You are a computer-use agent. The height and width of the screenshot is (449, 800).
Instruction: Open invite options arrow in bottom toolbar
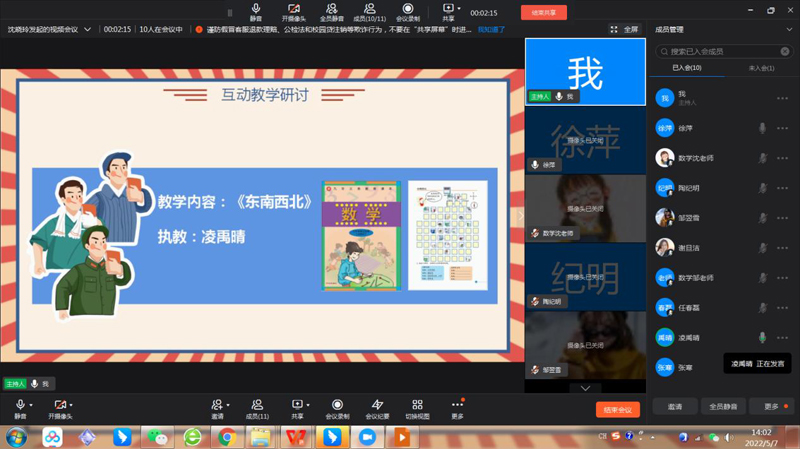(228, 405)
